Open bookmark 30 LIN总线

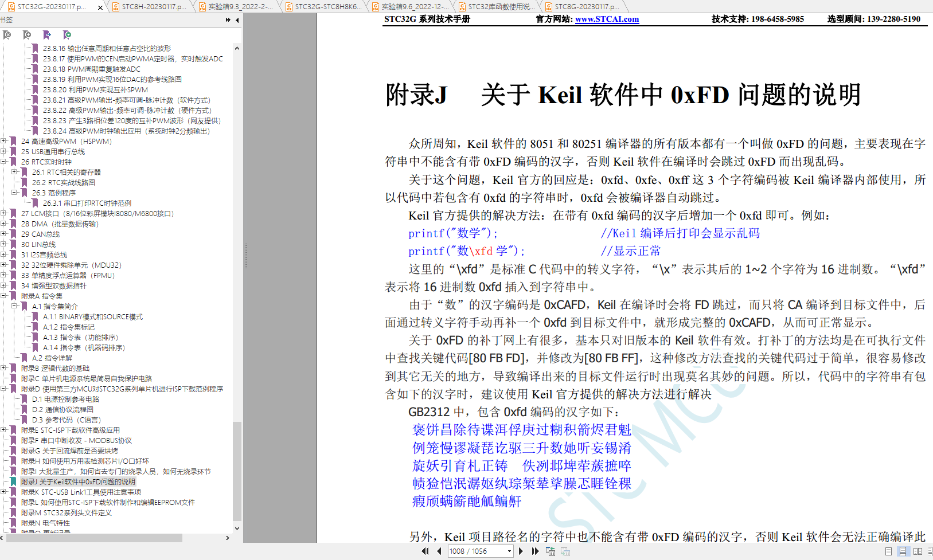38,245
